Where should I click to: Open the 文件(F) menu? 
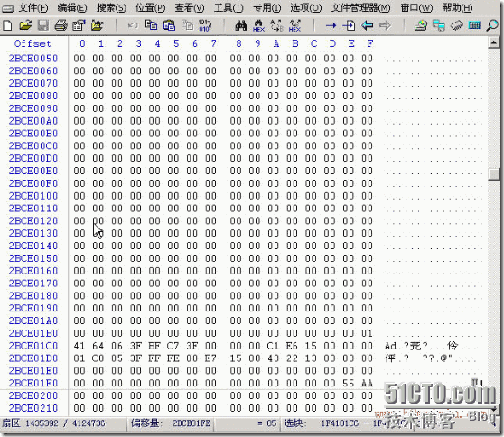(33, 8)
